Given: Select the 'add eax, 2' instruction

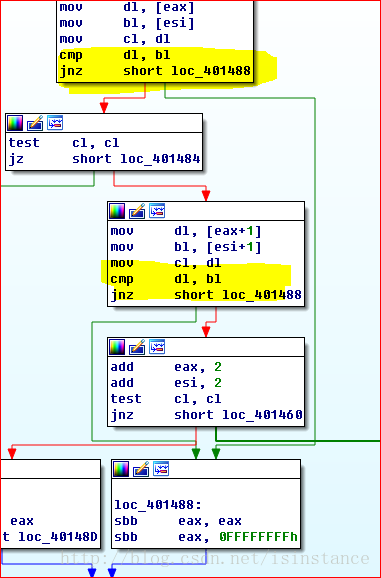Looking at the screenshot, I should pyautogui.click(x=166, y=367).
